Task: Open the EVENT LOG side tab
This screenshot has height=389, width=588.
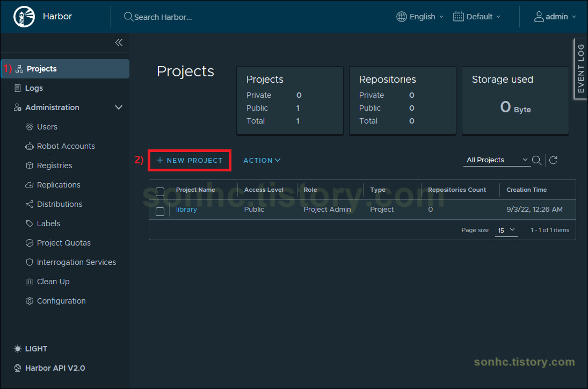Action: coord(580,69)
